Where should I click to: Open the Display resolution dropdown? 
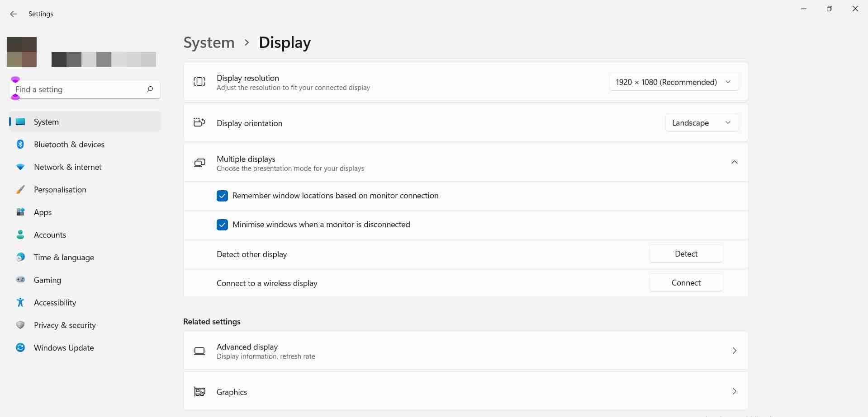pyautogui.click(x=674, y=82)
